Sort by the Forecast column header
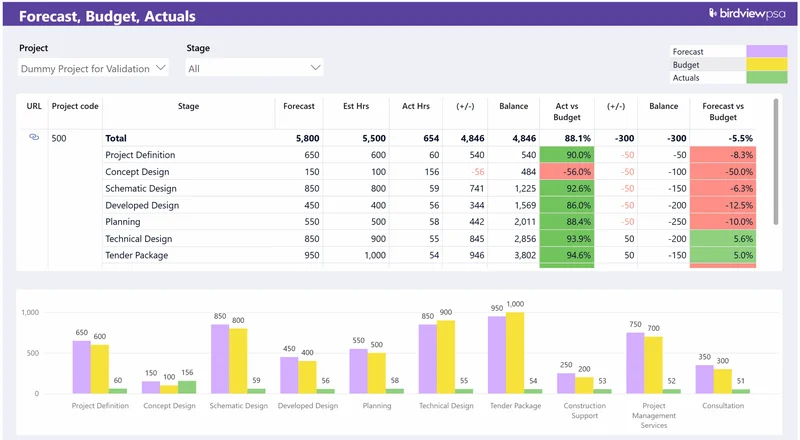 pos(299,105)
